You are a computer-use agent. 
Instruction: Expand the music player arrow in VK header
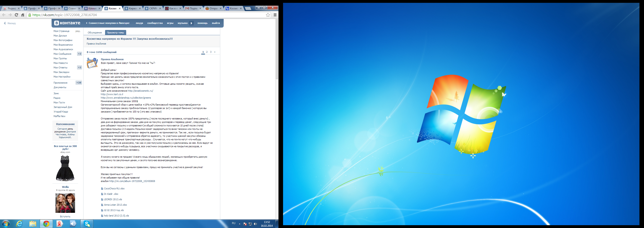pos(191,23)
